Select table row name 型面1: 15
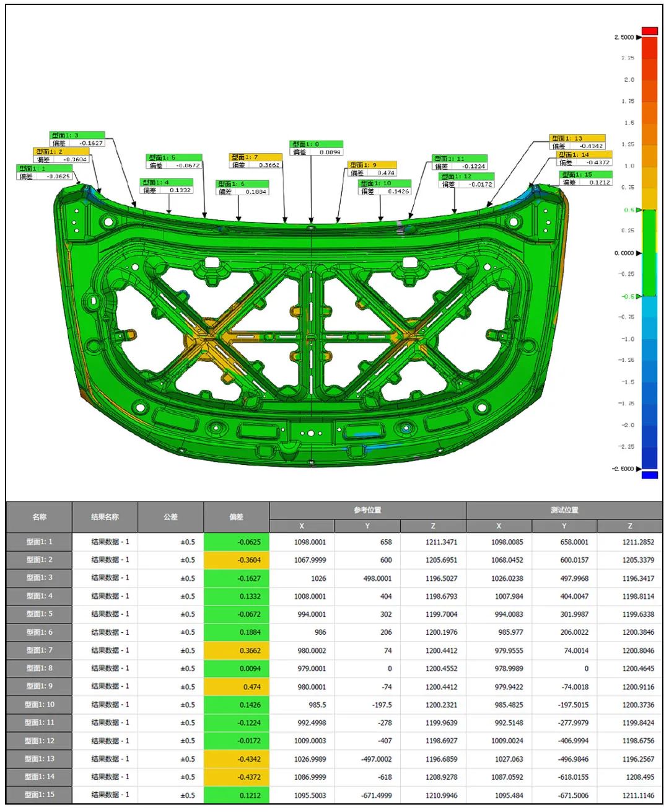 click(x=40, y=795)
